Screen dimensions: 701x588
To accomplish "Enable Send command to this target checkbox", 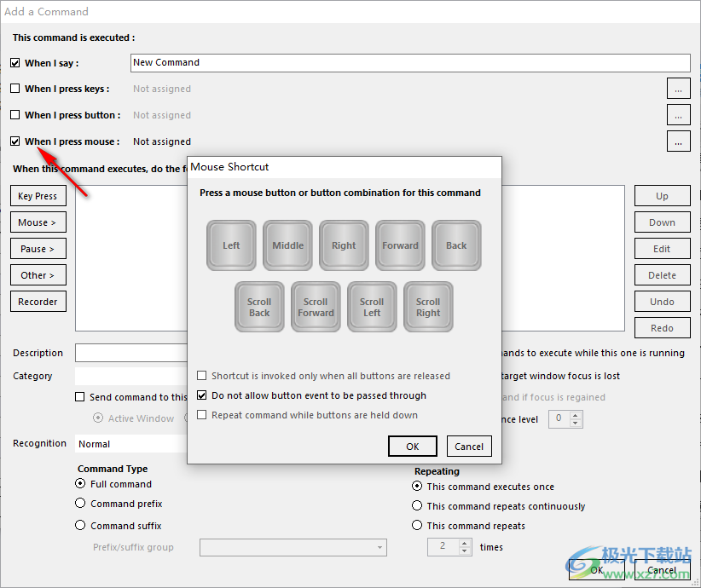I will click(79, 397).
